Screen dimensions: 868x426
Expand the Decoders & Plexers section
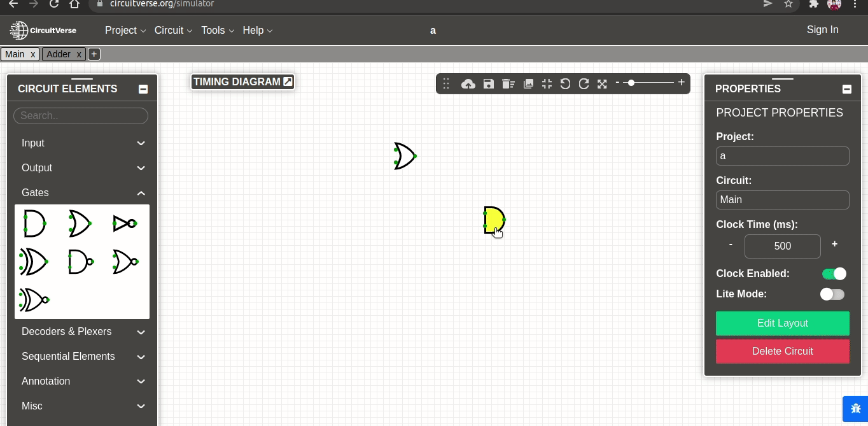click(81, 332)
